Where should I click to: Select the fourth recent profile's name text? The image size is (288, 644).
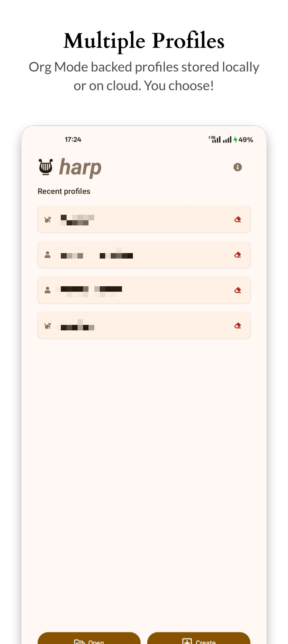[x=77, y=326]
